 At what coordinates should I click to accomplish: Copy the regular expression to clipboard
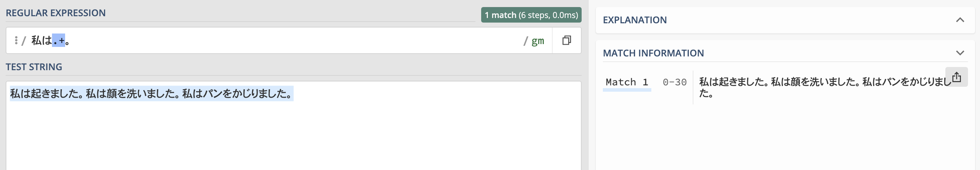(566, 40)
